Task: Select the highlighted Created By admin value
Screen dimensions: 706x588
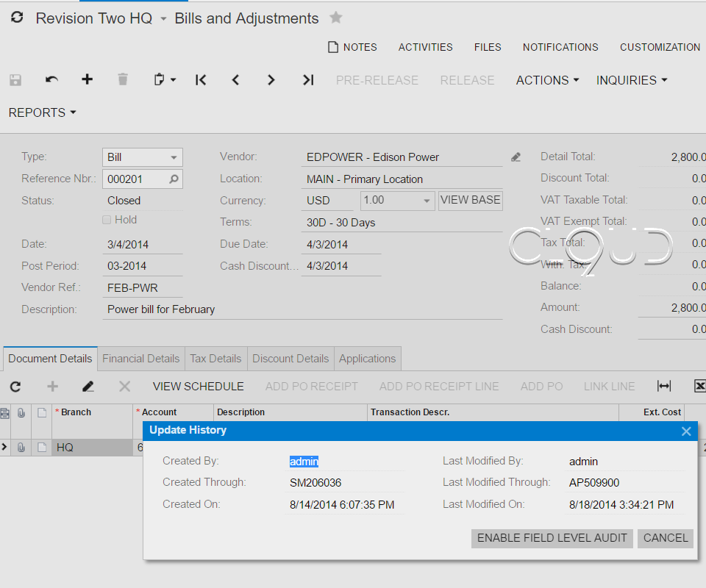Action: pyautogui.click(x=304, y=462)
